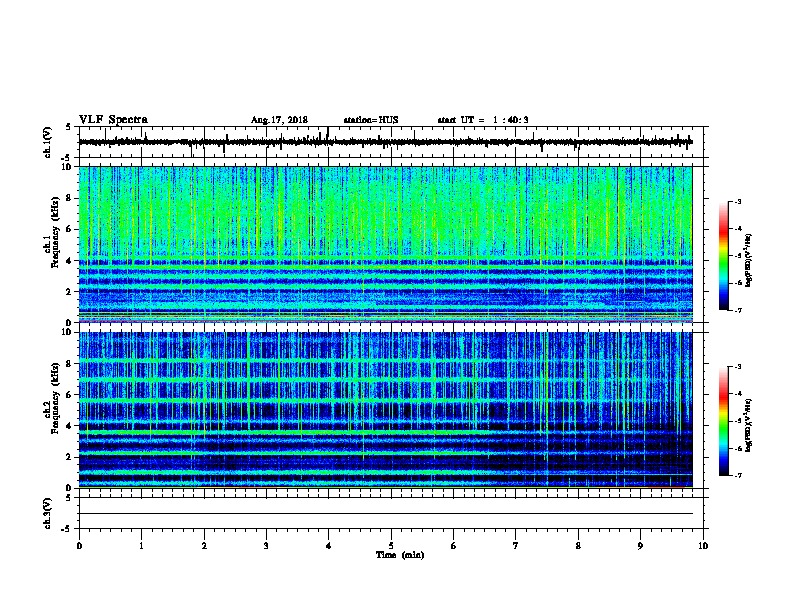Image resolution: width=792 pixels, height=612 pixels.
Task: Click the ch.1 frequency axis "6" tick label
Action: 69,229
